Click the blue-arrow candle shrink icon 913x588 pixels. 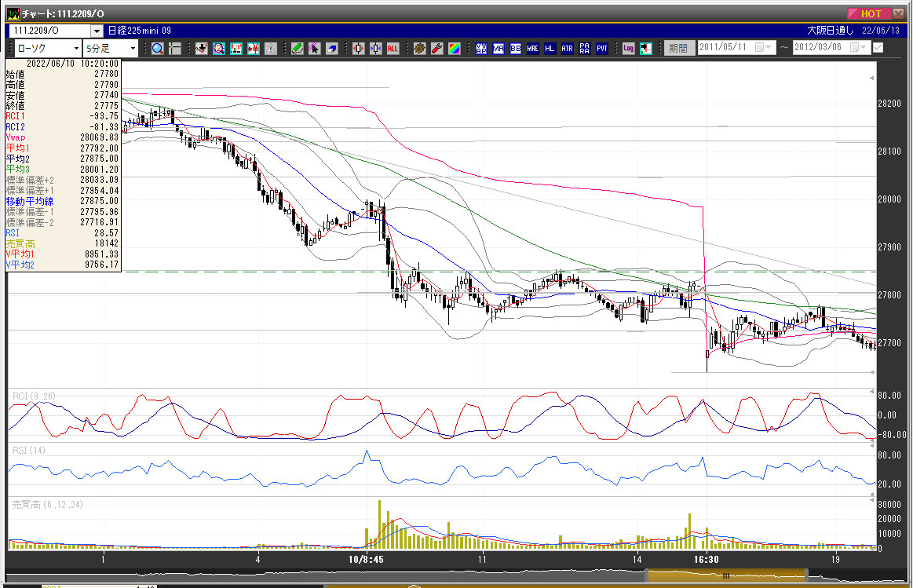tap(375, 49)
